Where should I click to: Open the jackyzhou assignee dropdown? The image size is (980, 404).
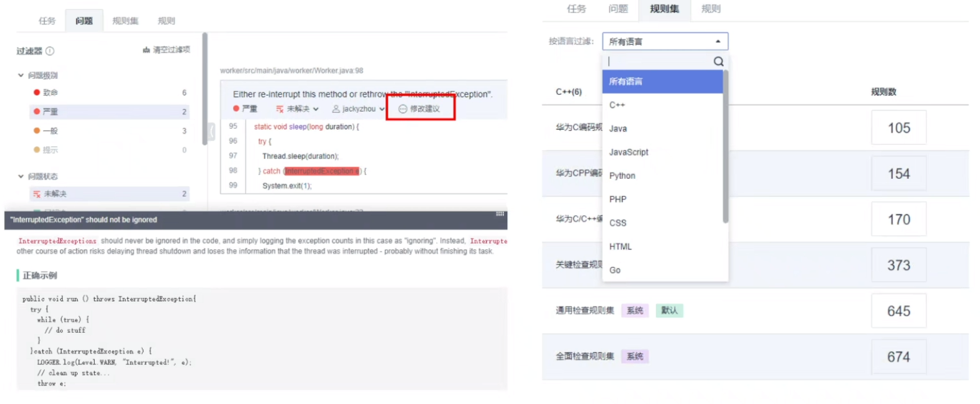point(359,109)
